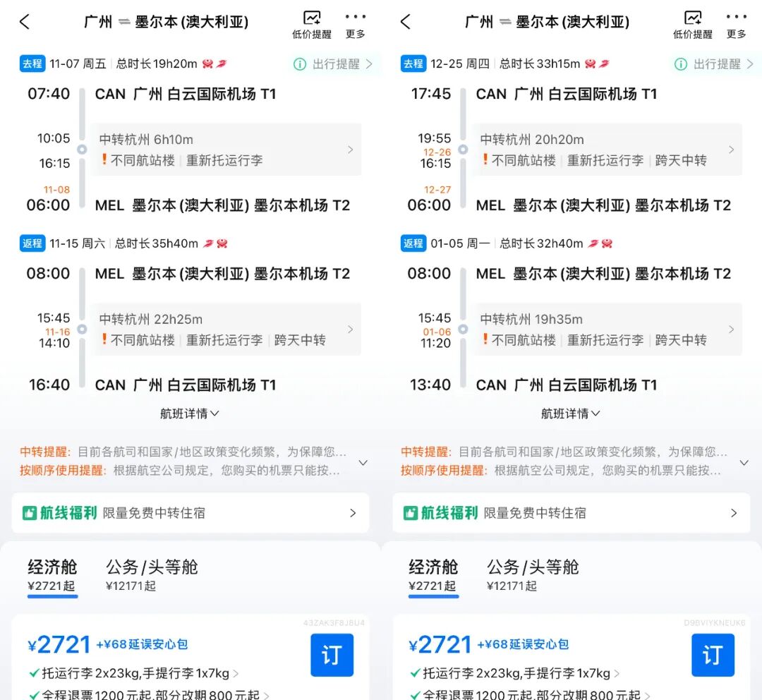Tap the 航线福利 free transfer lodging banner

(x=190, y=513)
